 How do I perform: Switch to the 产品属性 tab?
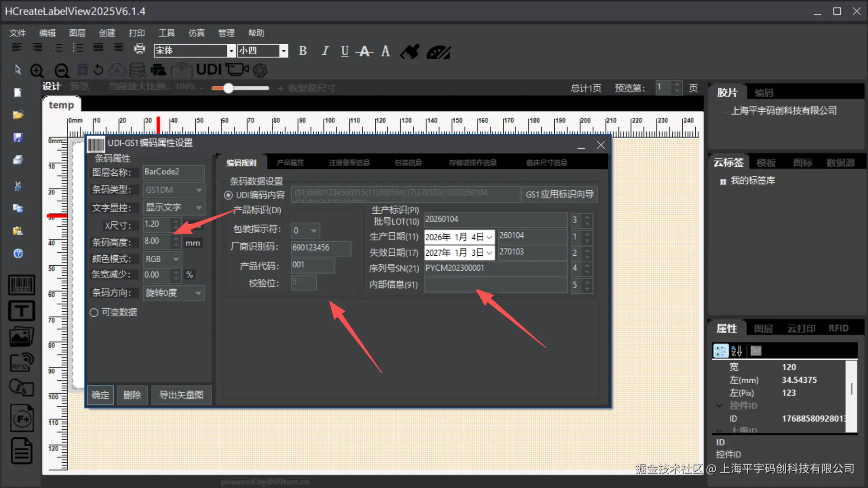[290, 163]
